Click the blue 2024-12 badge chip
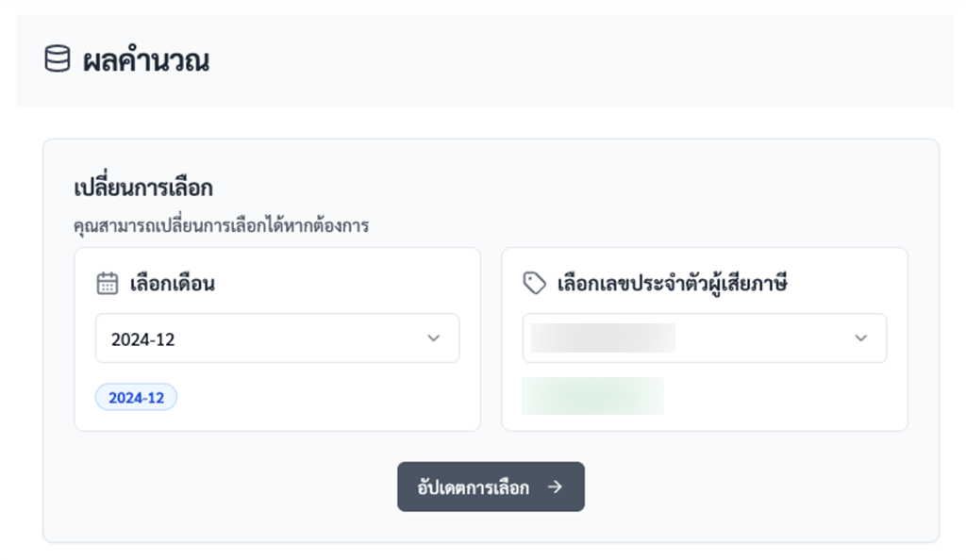This screenshot has width=966, height=560. tap(136, 398)
